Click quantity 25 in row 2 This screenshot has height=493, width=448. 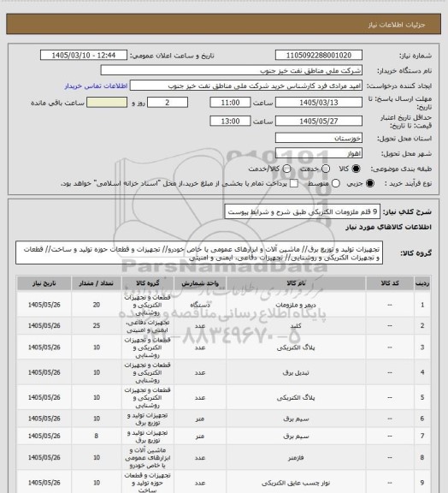tap(97, 326)
